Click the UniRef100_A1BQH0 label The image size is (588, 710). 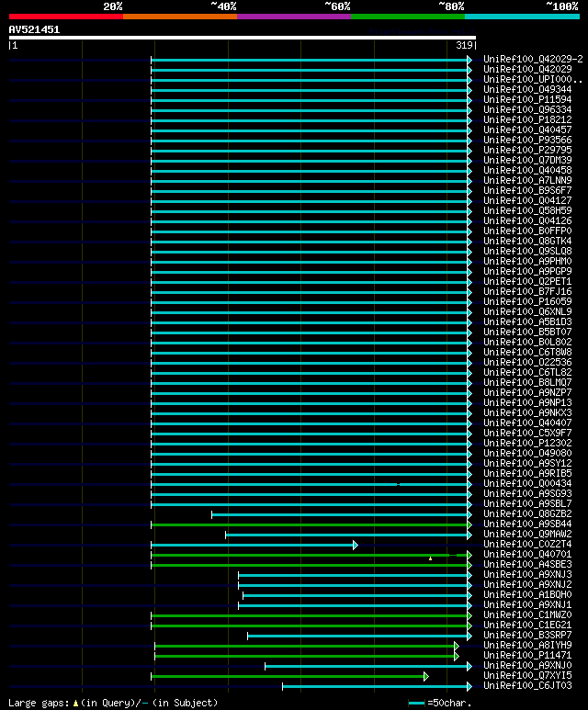pos(527,595)
